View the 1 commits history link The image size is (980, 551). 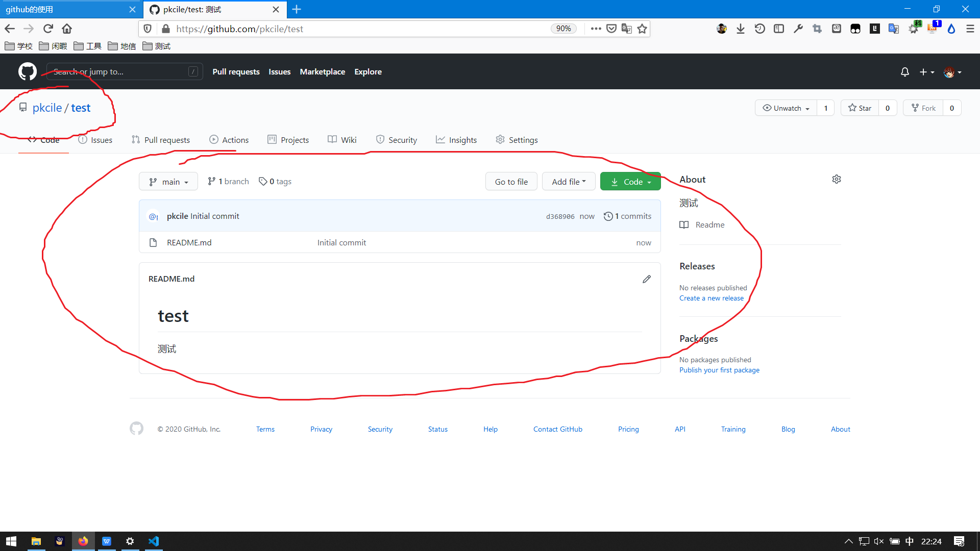pos(627,216)
